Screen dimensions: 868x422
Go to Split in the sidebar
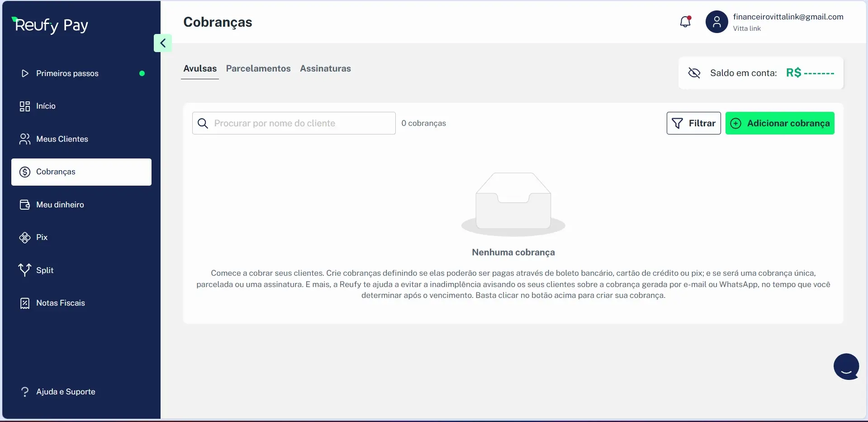[x=44, y=270]
